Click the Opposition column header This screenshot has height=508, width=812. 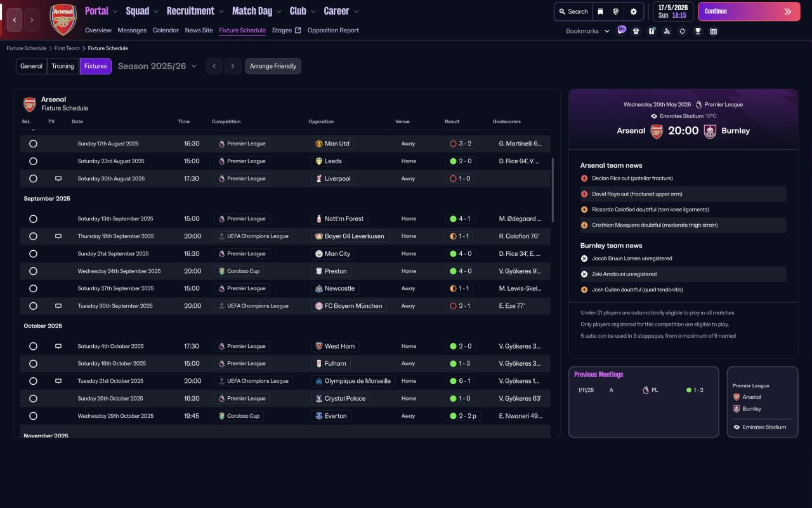coord(321,121)
